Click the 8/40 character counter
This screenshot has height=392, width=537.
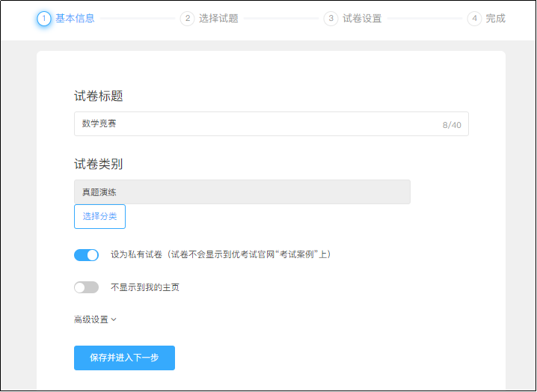point(452,125)
